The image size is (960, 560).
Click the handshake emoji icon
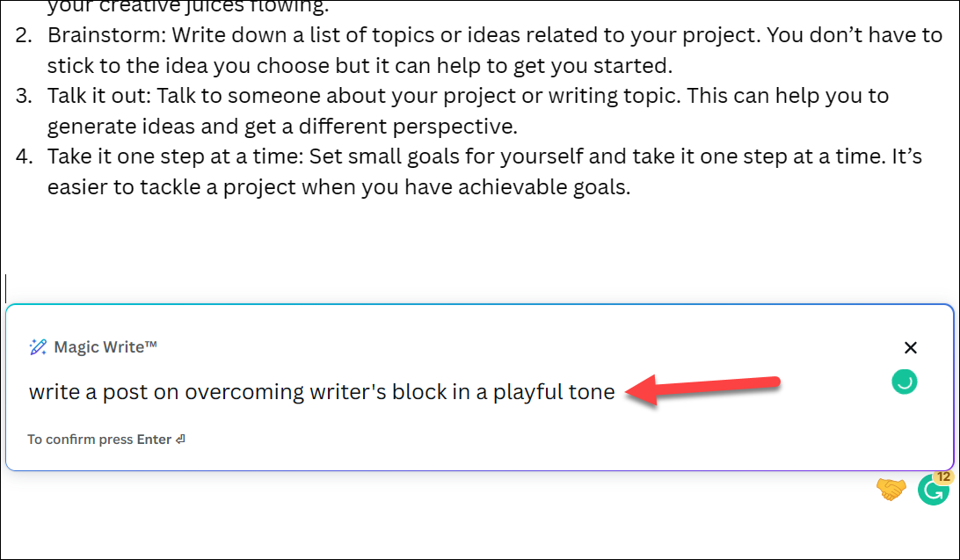[891, 489]
